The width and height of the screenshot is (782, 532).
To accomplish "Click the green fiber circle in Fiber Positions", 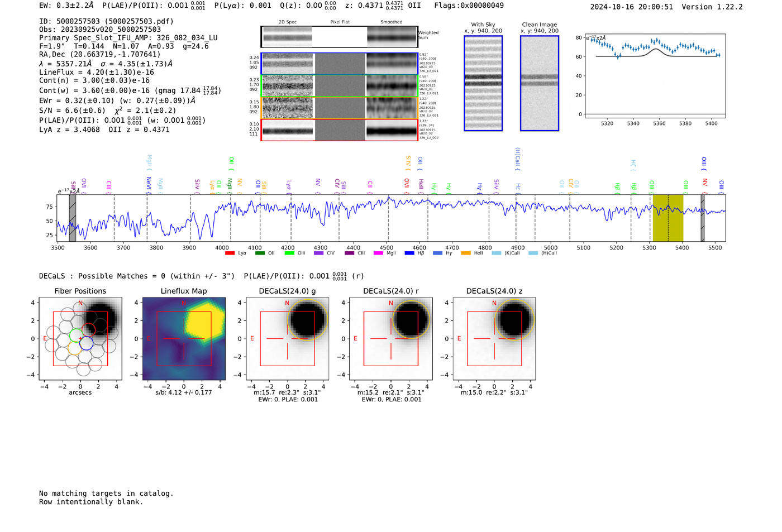I will click(x=75, y=336).
